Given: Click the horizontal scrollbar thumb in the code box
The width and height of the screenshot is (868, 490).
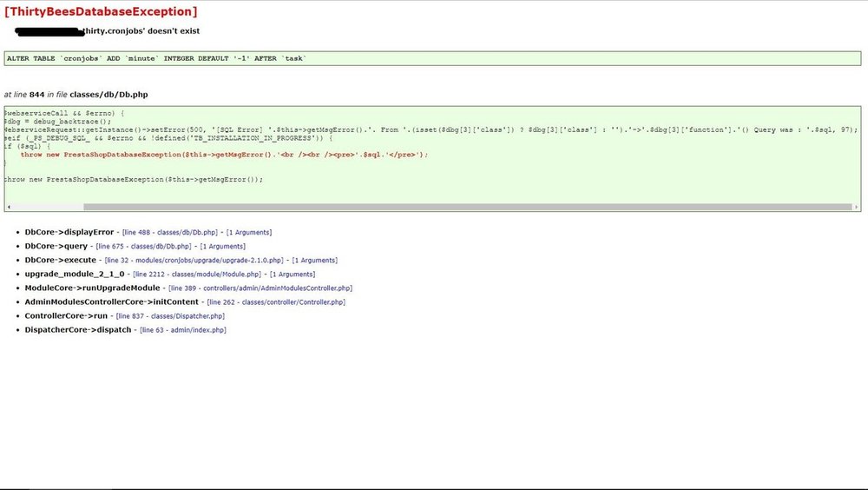Looking at the screenshot, I should point(467,207).
